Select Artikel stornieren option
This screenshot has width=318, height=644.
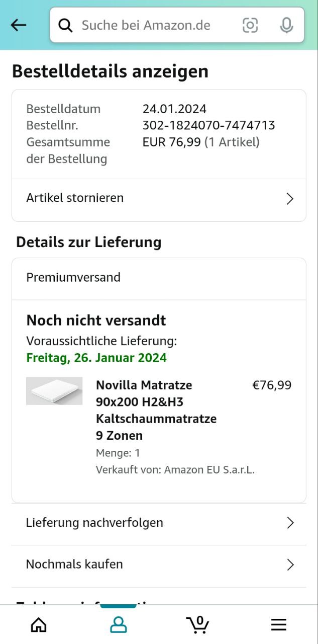(x=75, y=198)
